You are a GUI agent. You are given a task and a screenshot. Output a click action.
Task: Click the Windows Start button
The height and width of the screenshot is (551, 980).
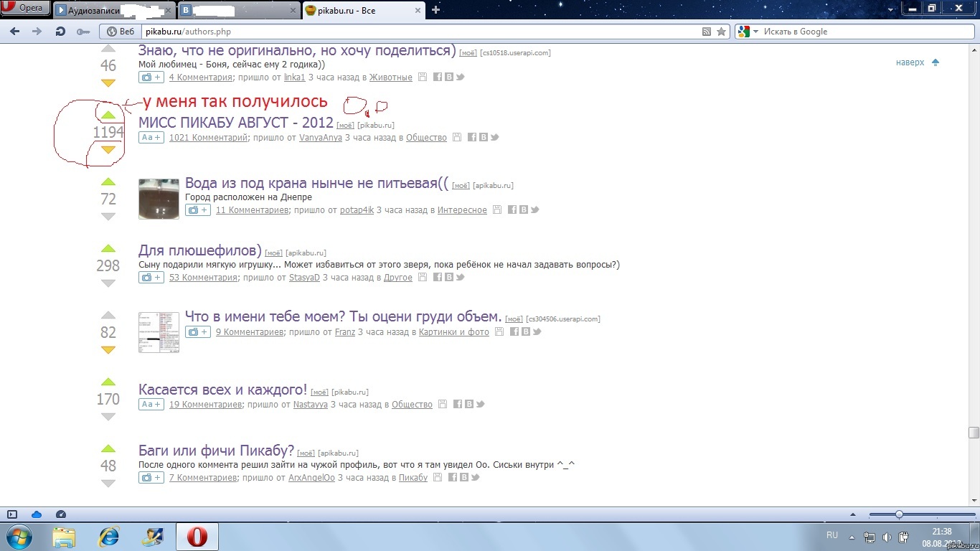19,537
